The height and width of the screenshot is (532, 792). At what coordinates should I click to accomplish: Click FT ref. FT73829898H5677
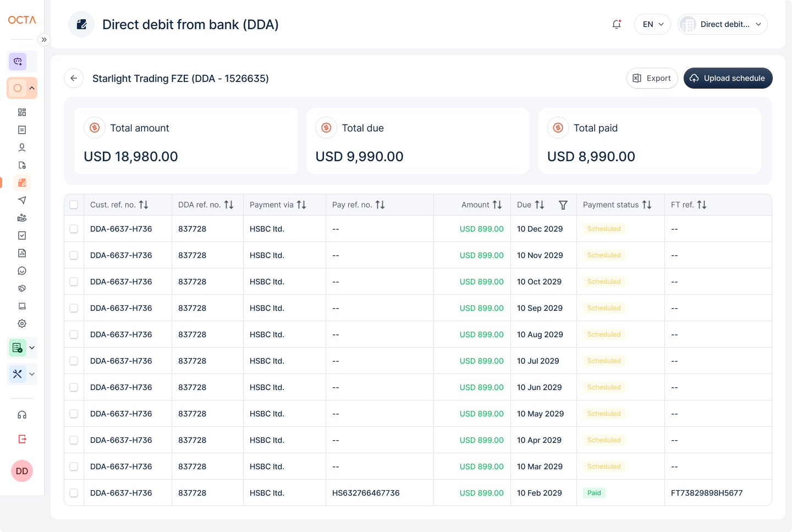tap(707, 493)
